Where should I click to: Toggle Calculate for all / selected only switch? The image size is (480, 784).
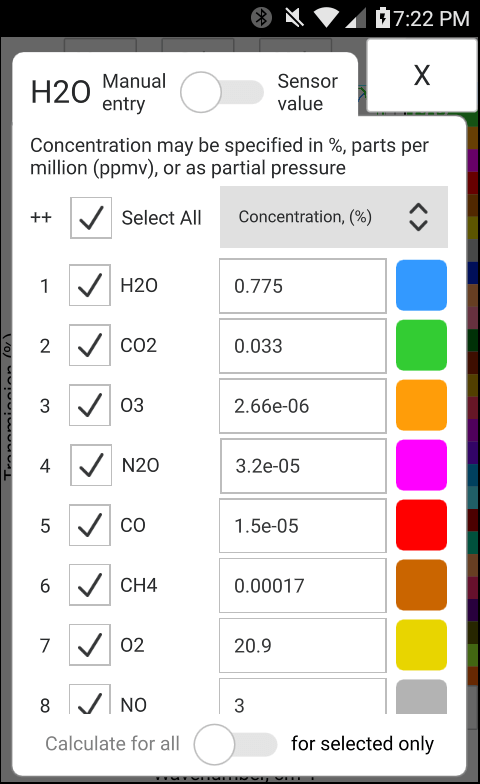(x=236, y=744)
